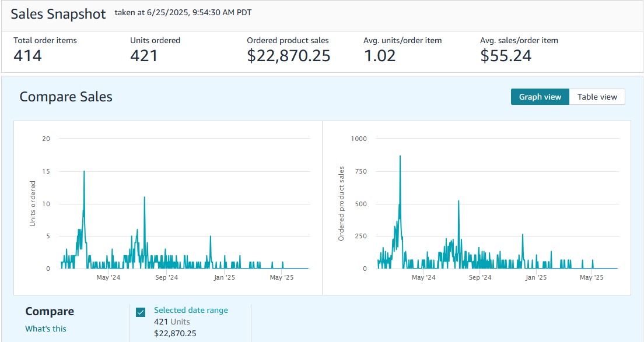Select the Units ordered value 421
This screenshot has height=342, width=644.
coord(143,56)
